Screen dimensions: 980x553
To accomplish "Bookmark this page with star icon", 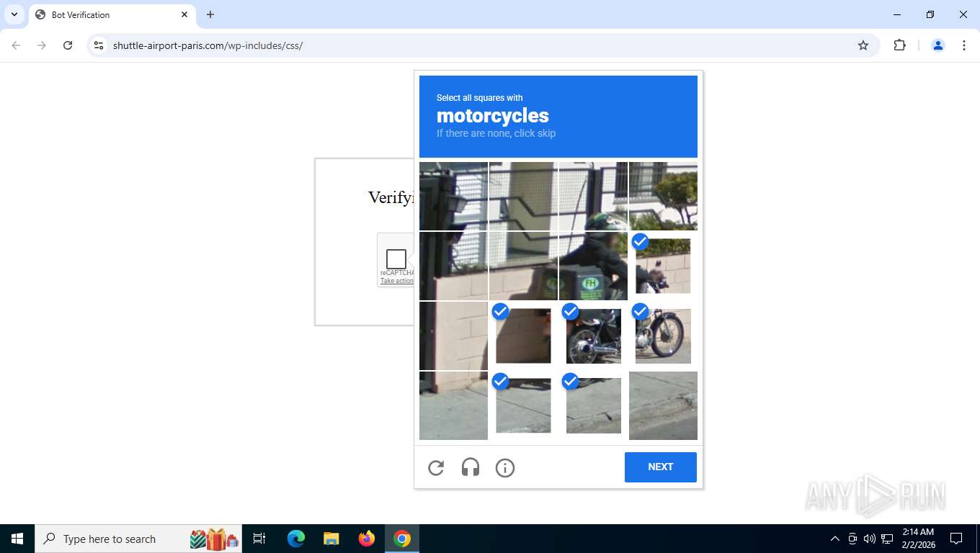I will 863,45.
